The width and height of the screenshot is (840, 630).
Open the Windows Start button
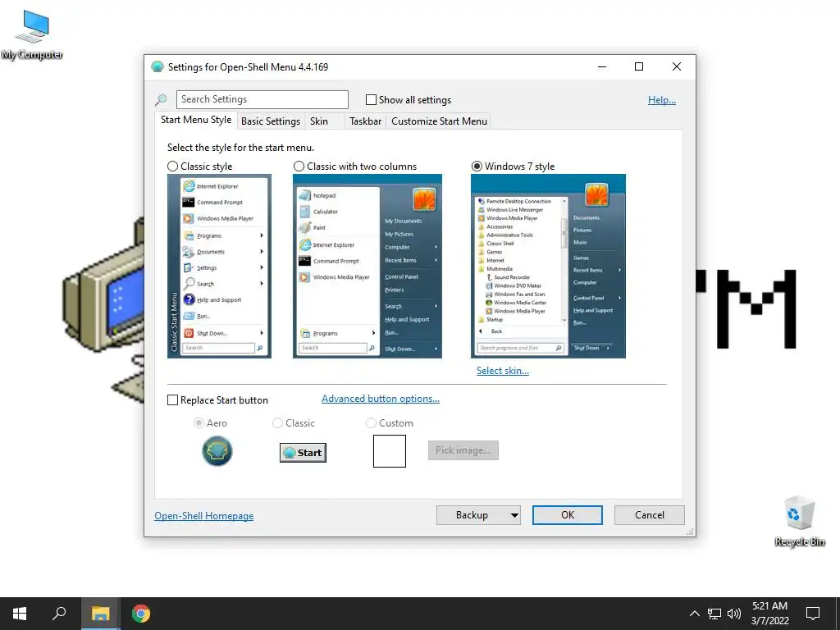pyautogui.click(x=20, y=614)
